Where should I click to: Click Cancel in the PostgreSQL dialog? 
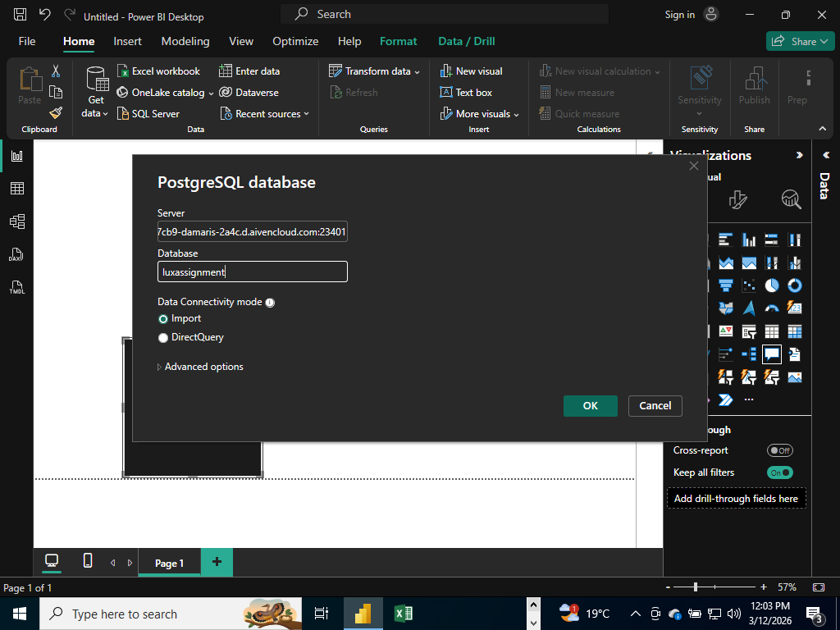point(655,406)
